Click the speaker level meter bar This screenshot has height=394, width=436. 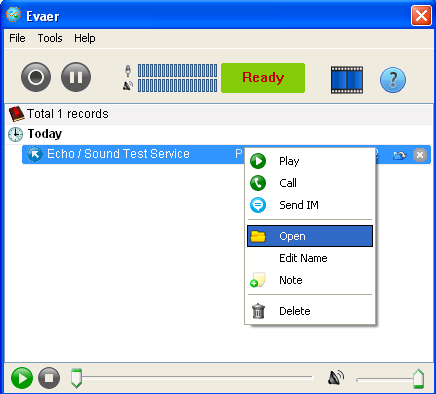[x=177, y=85]
